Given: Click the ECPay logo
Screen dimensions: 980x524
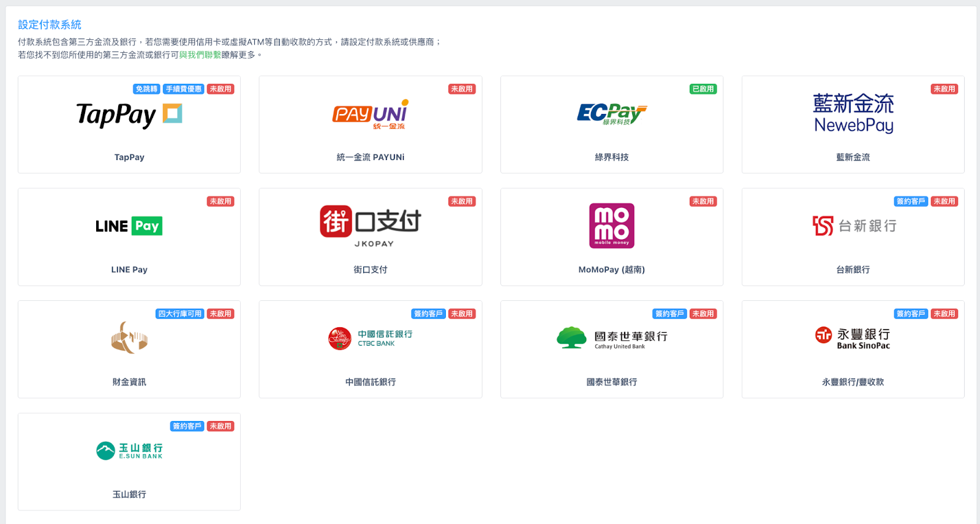Looking at the screenshot, I should pyautogui.click(x=612, y=114).
